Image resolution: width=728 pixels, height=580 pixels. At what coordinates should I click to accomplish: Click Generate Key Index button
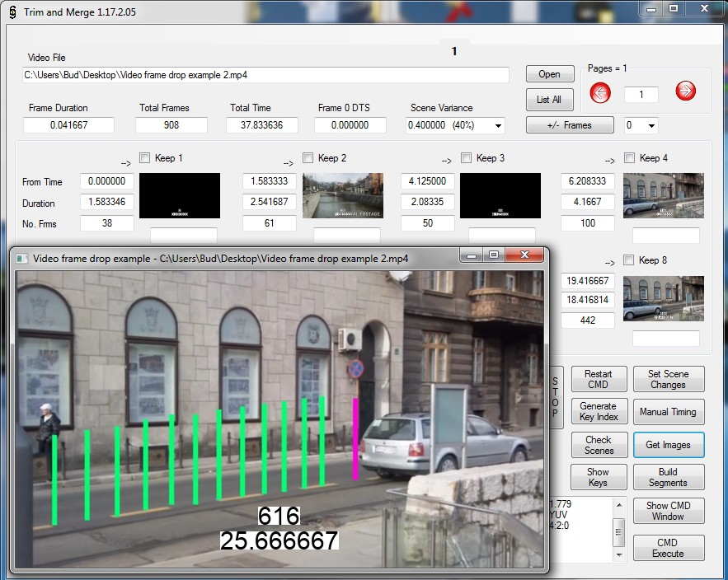click(x=599, y=411)
